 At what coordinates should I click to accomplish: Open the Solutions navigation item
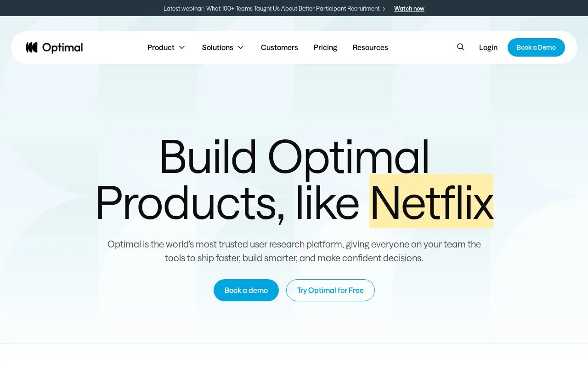(218, 47)
